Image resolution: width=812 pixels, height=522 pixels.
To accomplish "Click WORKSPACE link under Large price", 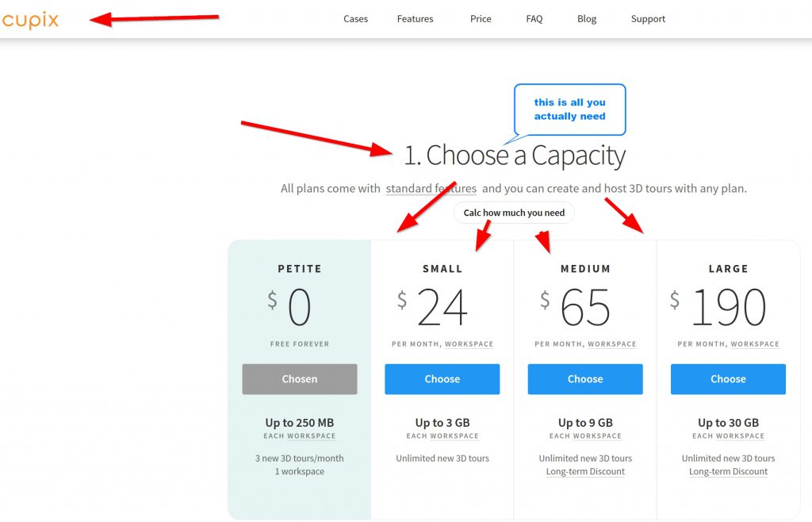I will point(755,344).
